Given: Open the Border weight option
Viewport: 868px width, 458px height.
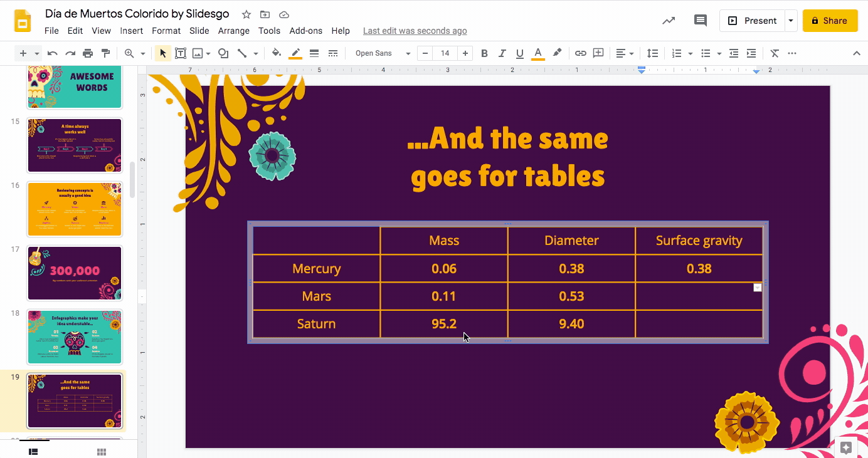Looking at the screenshot, I should 314,53.
